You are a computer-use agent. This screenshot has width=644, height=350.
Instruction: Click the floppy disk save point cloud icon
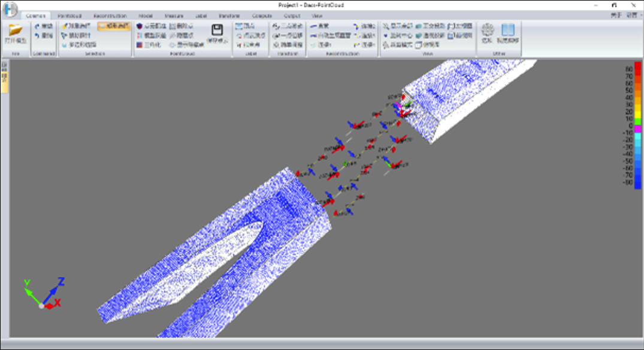pyautogui.click(x=217, y=31)
